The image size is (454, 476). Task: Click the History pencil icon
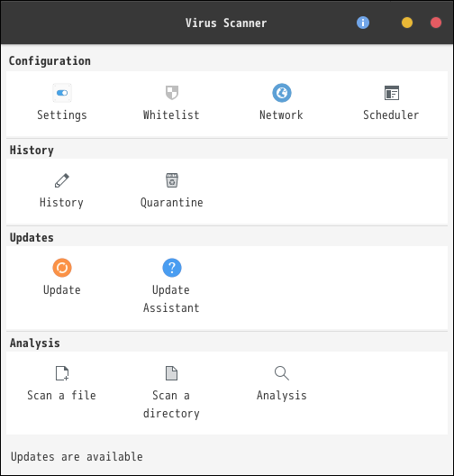[62, 180]
